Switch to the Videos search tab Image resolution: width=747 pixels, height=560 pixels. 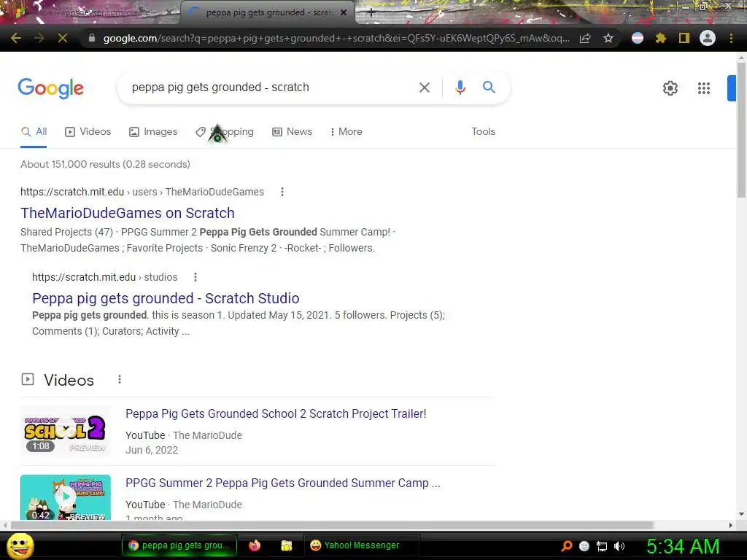point(88,132)
